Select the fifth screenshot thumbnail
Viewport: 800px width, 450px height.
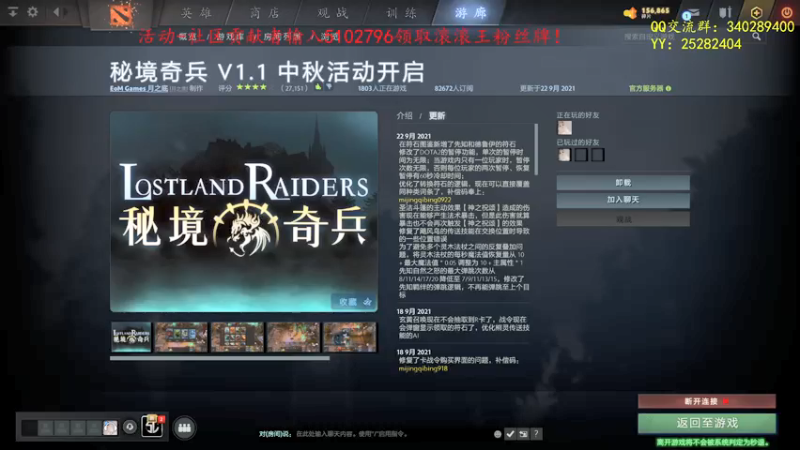coord(349,337)
